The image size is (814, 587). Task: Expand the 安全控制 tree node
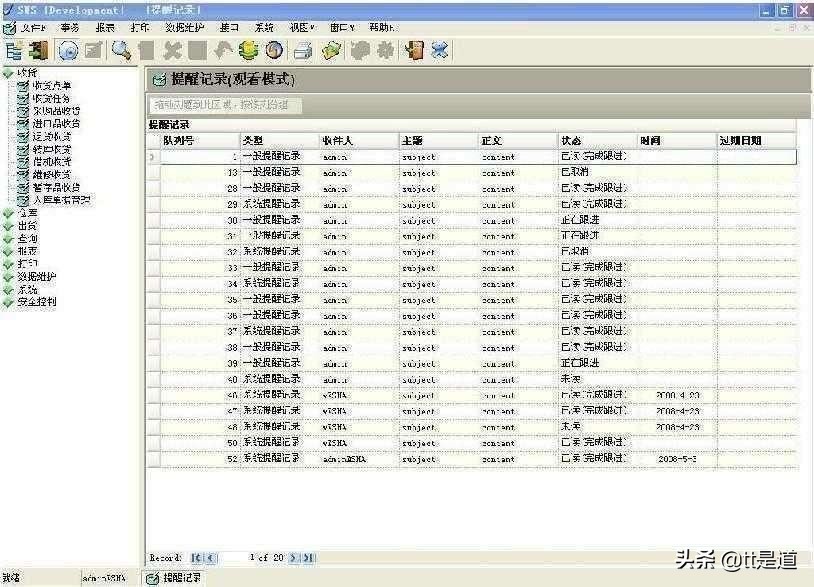8,301
